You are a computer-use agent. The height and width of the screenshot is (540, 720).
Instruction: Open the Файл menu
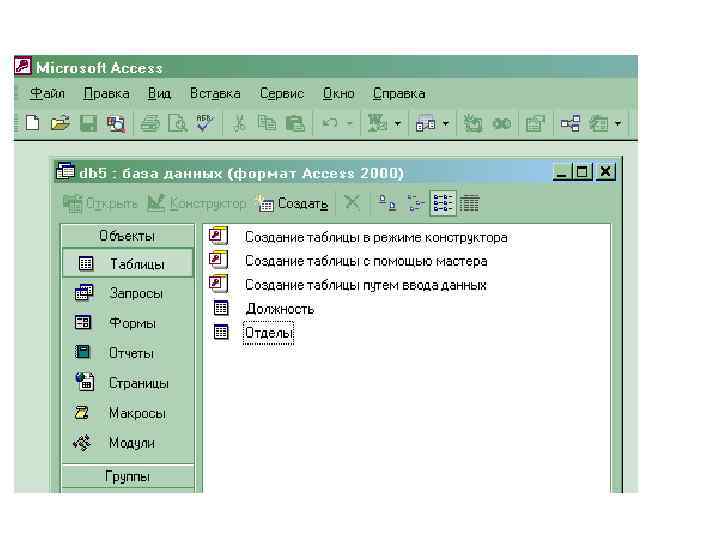[x=47, y=93]
